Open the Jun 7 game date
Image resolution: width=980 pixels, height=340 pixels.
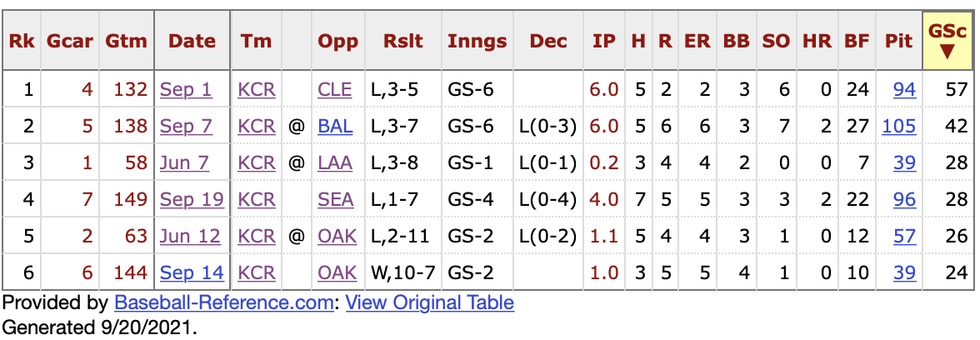[186, 162]
